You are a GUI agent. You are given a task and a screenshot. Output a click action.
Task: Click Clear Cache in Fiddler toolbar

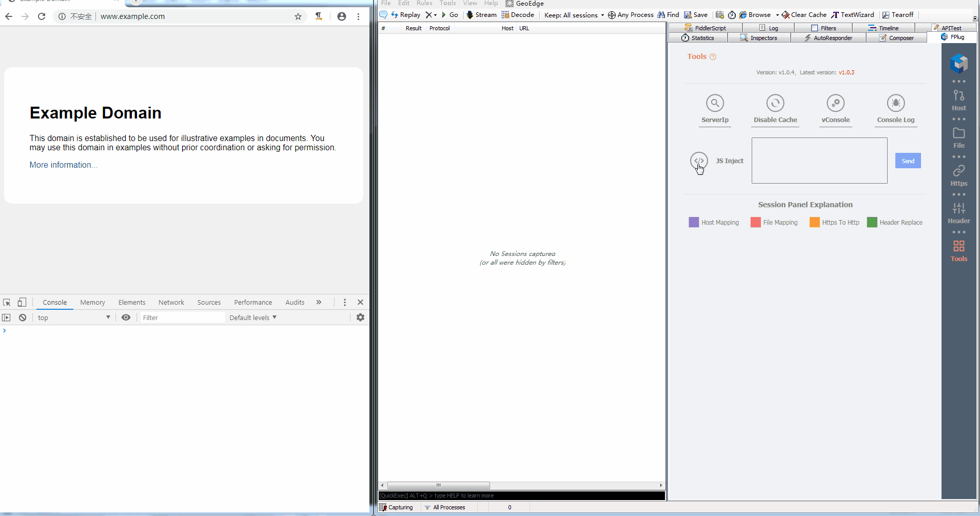[804, 15]
